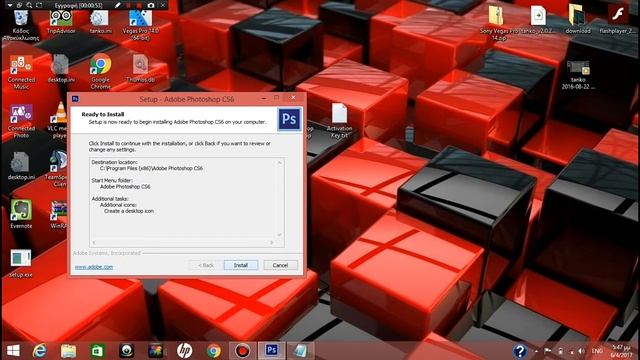Image resolution: width=640 pixels, height=360 pixels.
Task: Select the tanko.ini file icon
Action: pyautogui.click(x=100, y=22)
